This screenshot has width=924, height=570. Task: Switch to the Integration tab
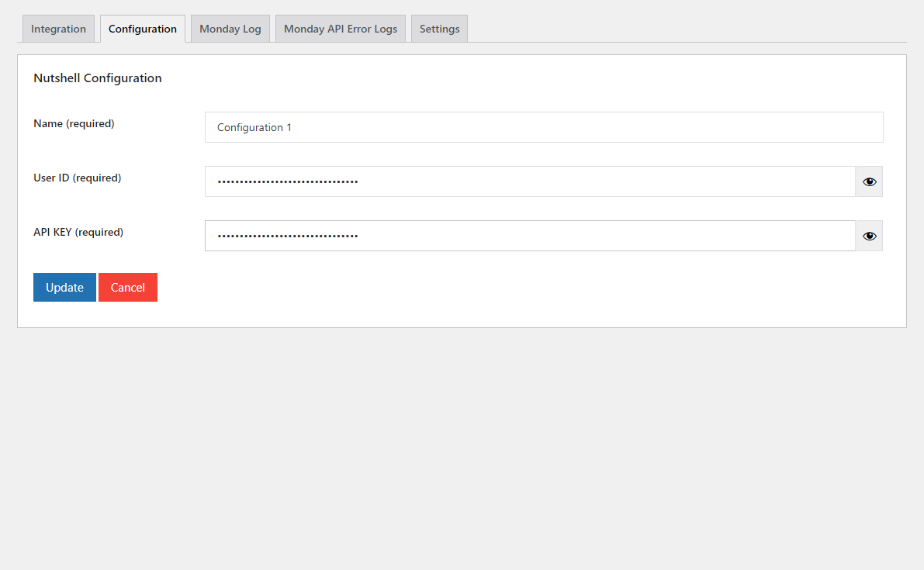tap(58, 29)
